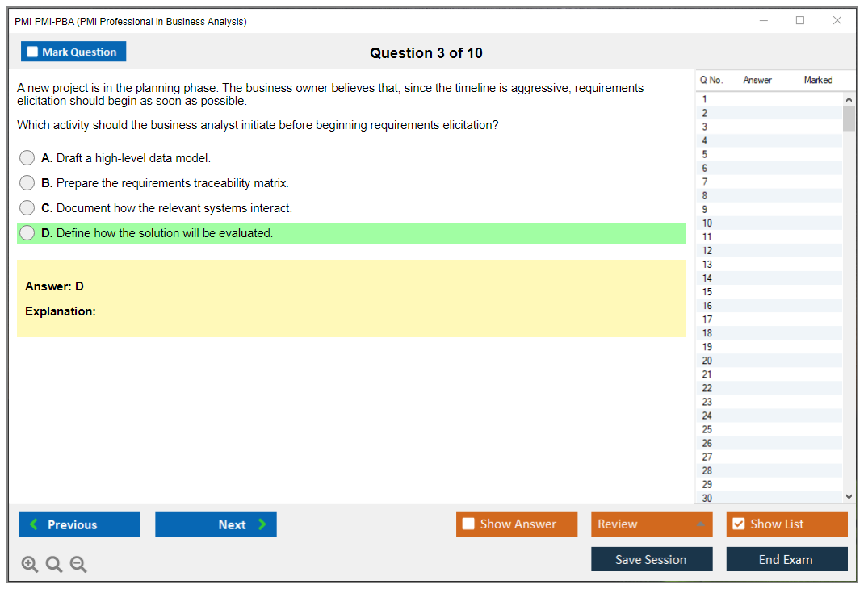Select answer B requirements traceability matrix
Screen dimensions: 868x593
pos(27,183)
